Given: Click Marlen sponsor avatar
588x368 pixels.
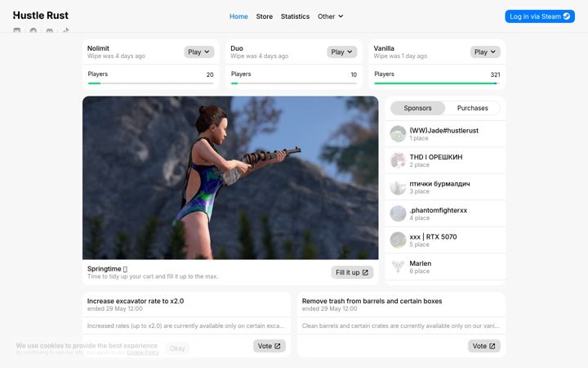Looking at the screenshot, I should 398,267.
